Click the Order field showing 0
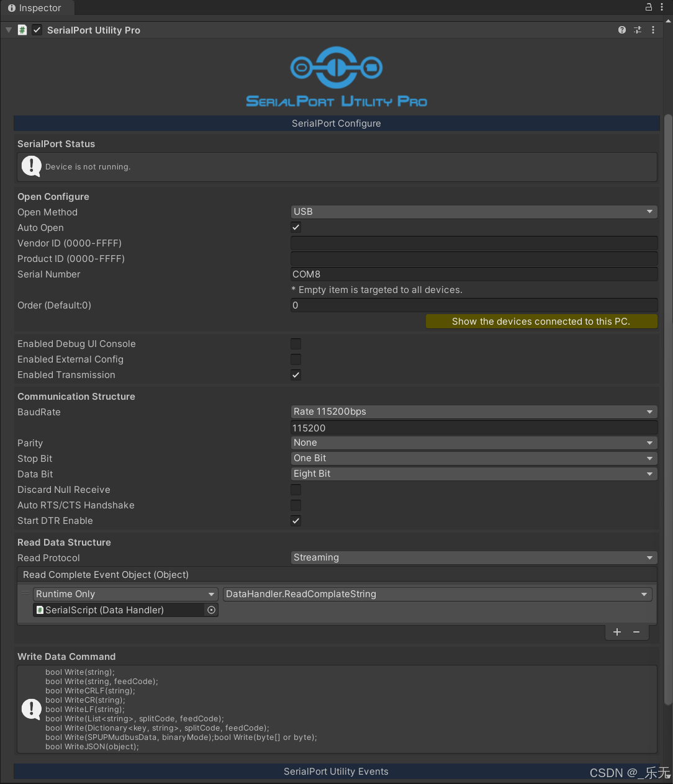 [x=474, y=305]
